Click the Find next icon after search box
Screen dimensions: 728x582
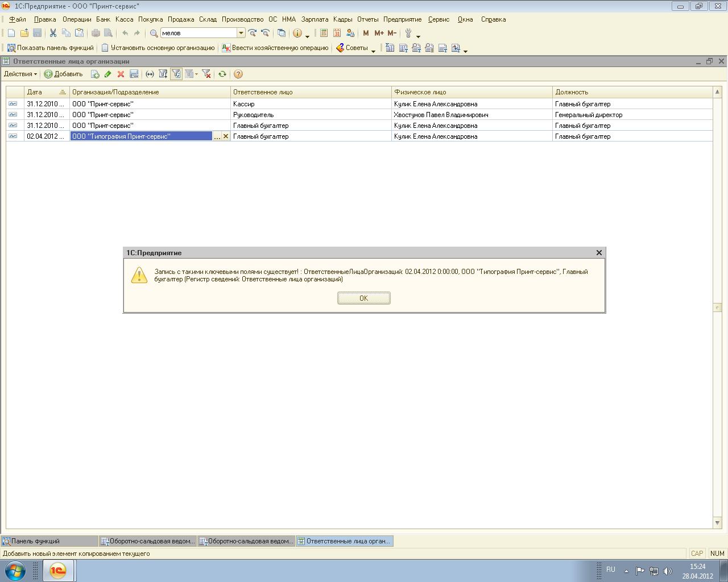coord(253,33)
